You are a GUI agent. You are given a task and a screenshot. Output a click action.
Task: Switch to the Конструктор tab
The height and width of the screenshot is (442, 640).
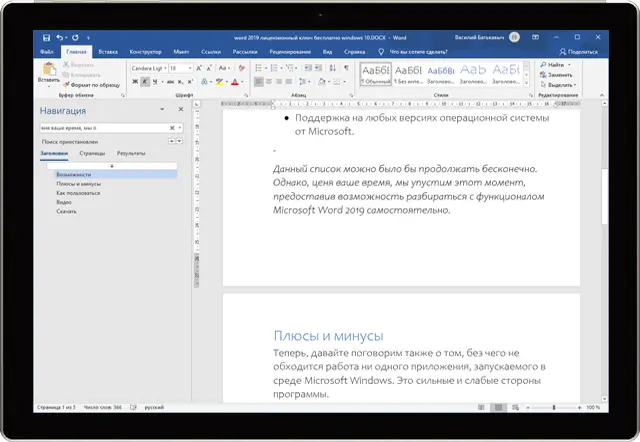(x=146, y=52)
